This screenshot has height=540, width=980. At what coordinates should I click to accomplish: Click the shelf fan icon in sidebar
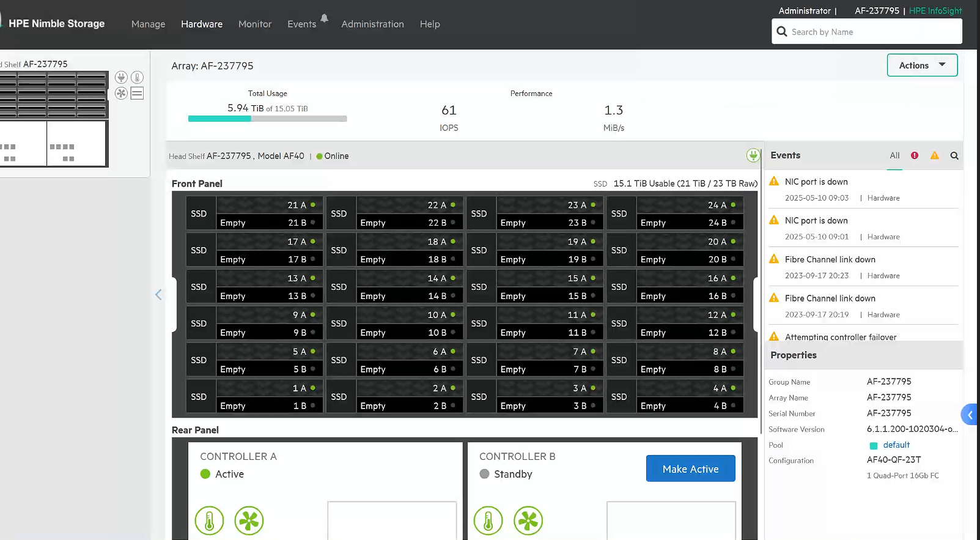(x=121, y=93)
